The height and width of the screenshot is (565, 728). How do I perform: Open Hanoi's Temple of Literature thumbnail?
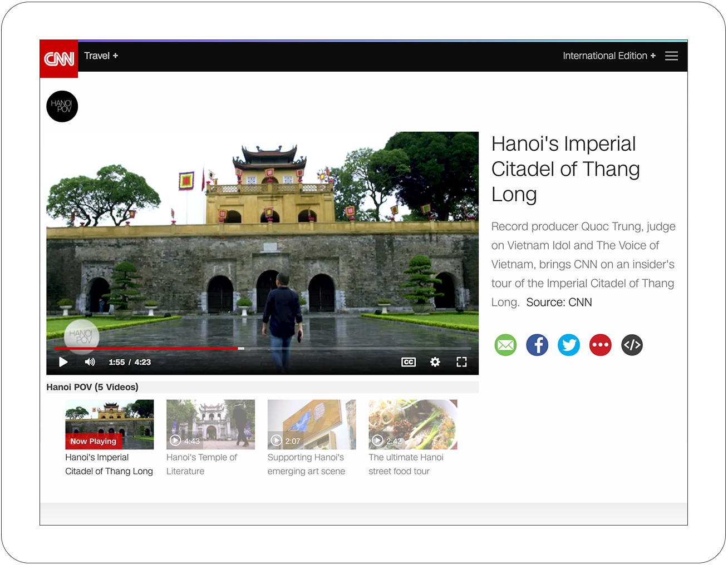pyautogui.click(x=210, y=424)
